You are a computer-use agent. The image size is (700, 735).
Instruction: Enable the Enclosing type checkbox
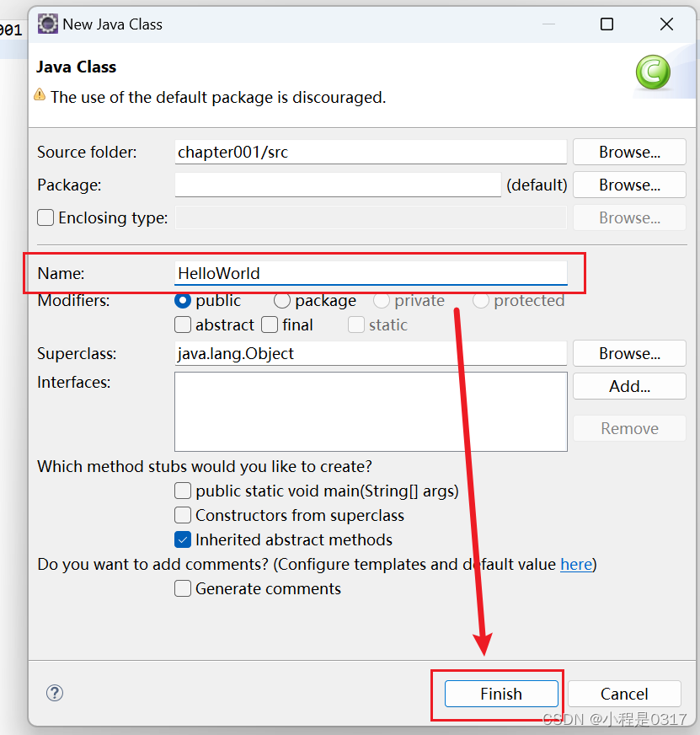pos(45,217)
